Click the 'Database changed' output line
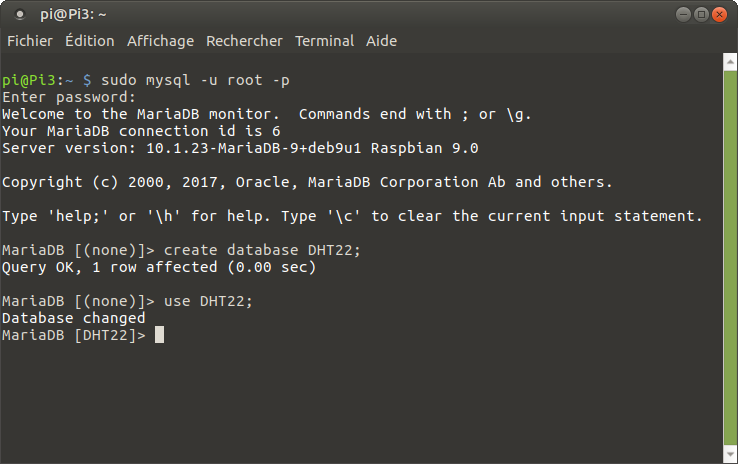The height and width of the screenshot is (464, 738). [74, 318]
